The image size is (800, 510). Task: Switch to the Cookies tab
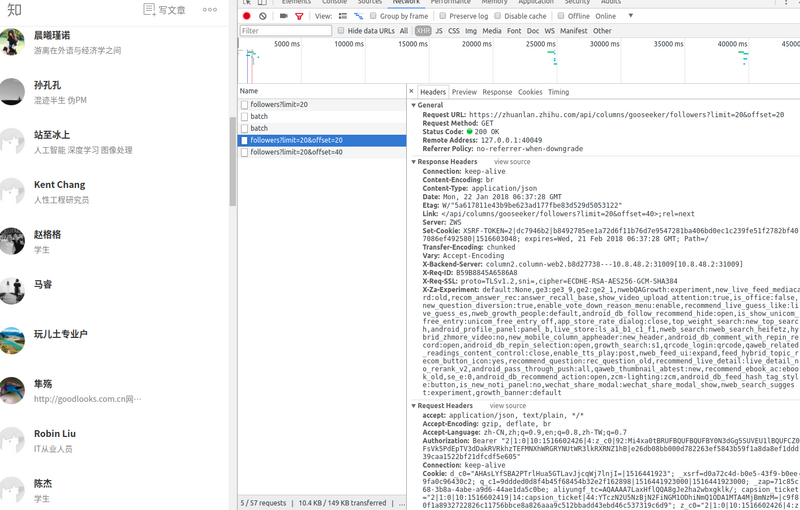530,92
